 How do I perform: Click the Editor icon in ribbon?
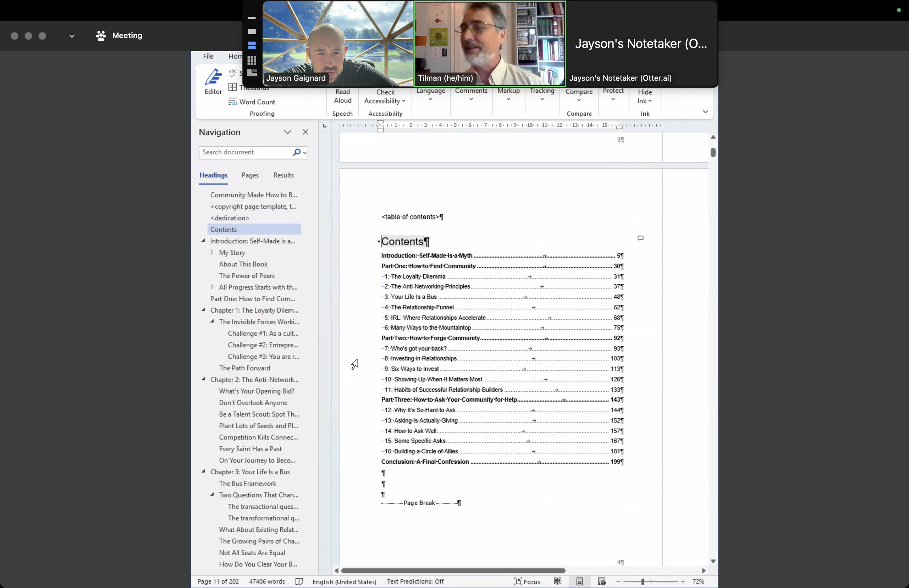pos(213,81)
